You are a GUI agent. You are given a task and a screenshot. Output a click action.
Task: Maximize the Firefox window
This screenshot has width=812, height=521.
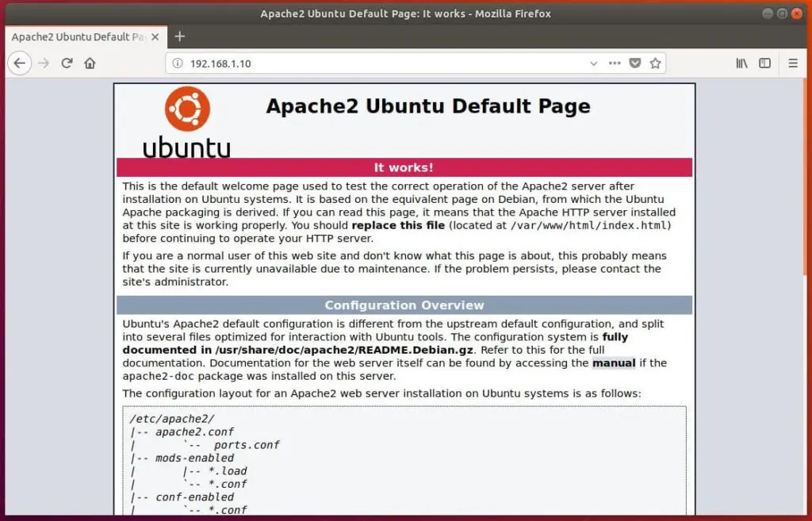pyautogui.click(x=783, y=13)
